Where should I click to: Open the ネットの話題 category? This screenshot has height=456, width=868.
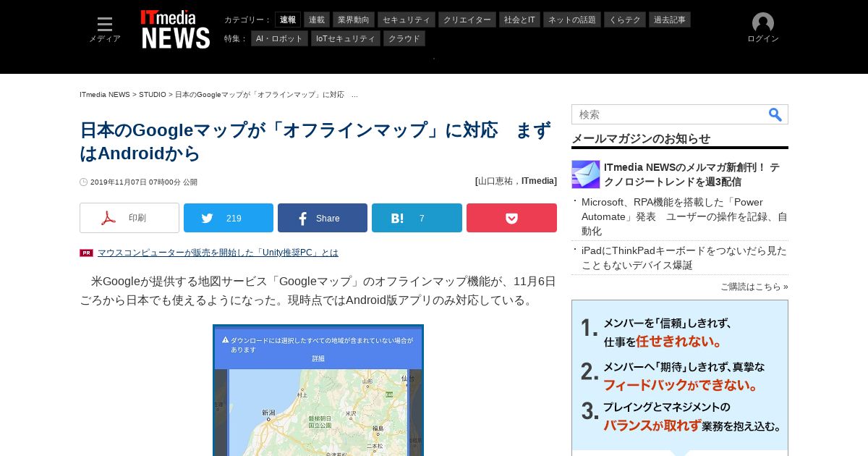pyautogui.click(x=572, y=20)
